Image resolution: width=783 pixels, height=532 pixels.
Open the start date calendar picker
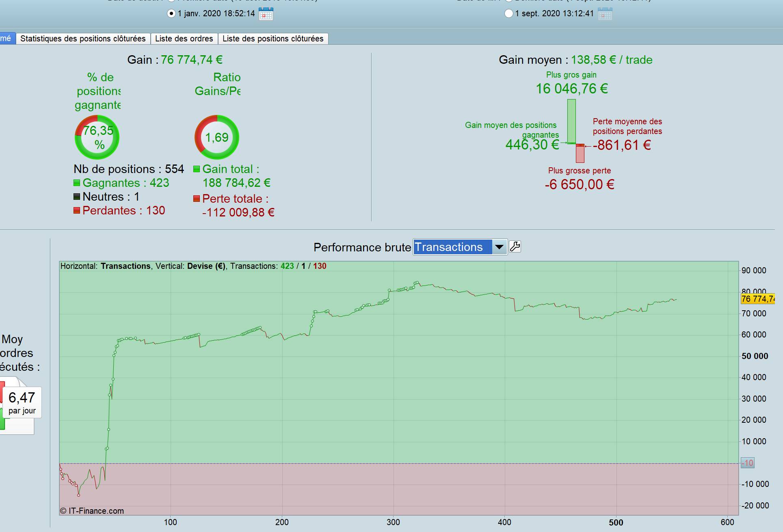click(266, 14)
